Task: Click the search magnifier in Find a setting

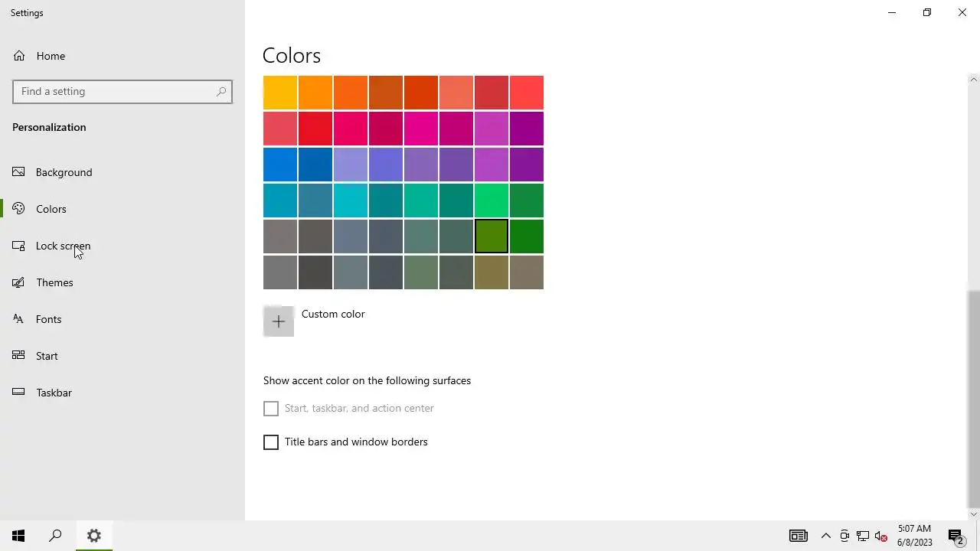Action: 221,92
